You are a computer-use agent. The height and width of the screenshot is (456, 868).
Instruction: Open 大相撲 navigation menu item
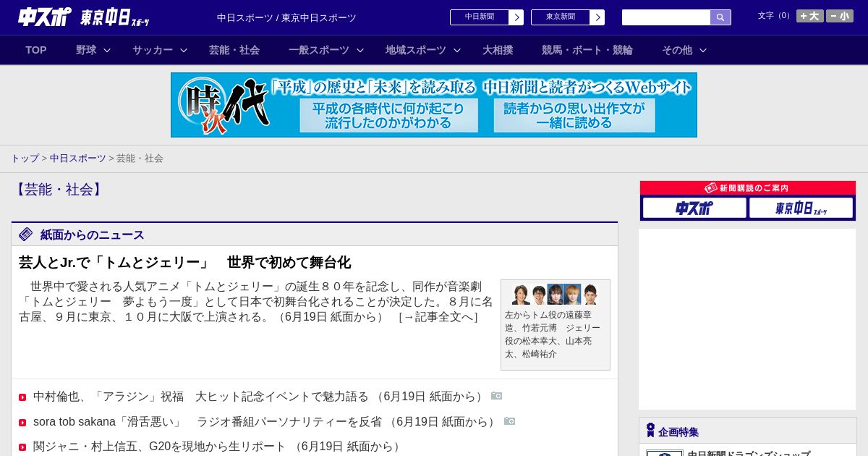(498, 50)
